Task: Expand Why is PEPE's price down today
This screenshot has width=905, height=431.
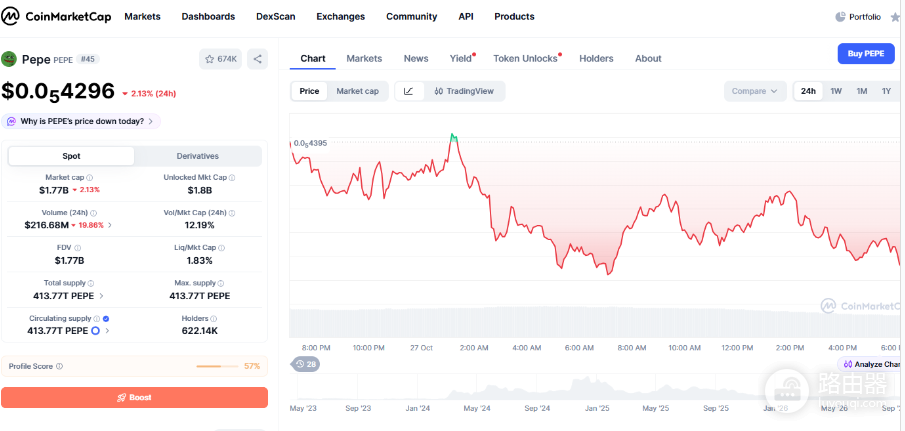Action: click(81, 121)
